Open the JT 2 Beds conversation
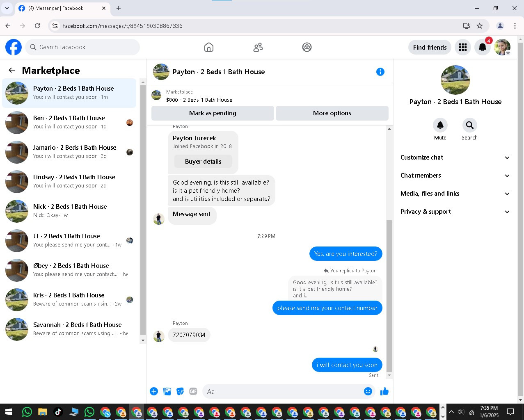 pyautogui.click(x=69, y=241)
